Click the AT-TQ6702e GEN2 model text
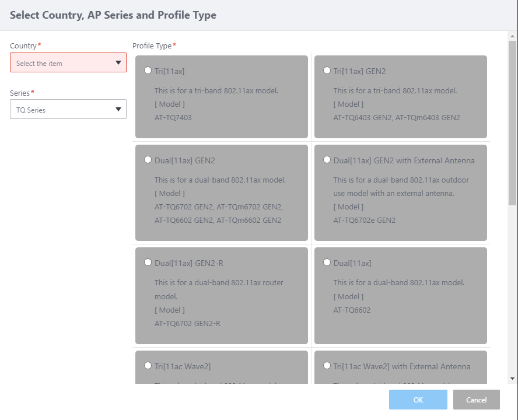Screen dimensions: 518x420 coord(364,220)
